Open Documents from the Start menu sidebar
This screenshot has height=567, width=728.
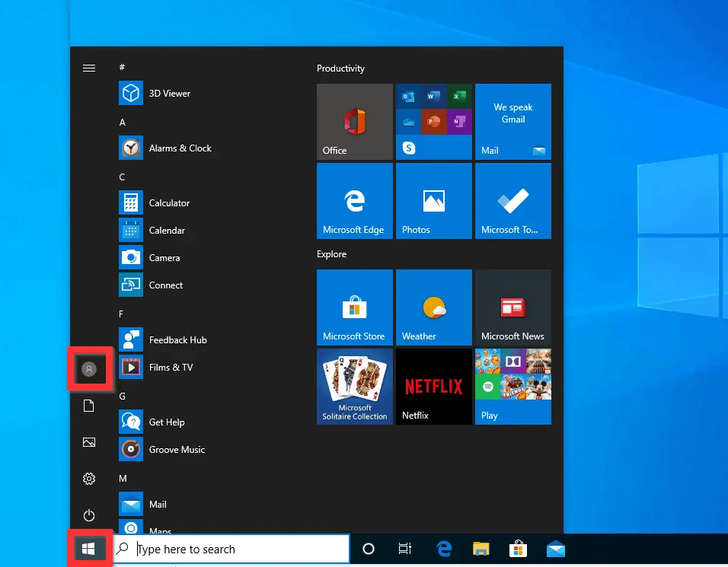point(89,406)
